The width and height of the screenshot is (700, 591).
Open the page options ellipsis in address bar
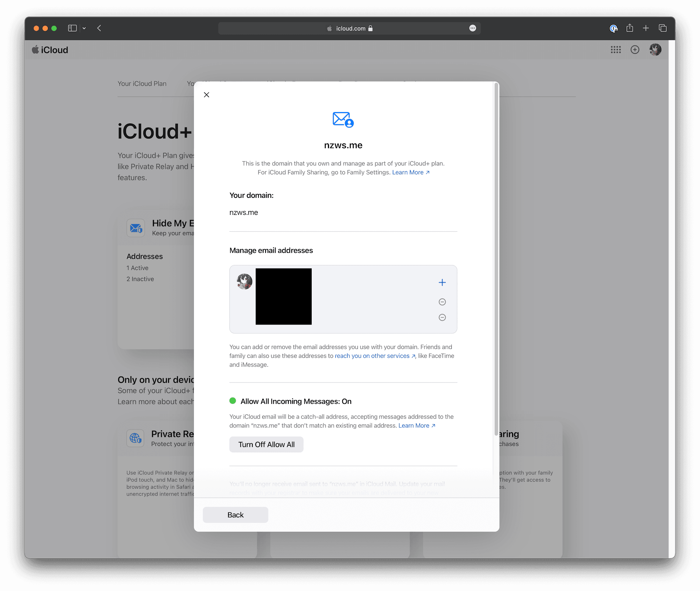pos(473,28)
